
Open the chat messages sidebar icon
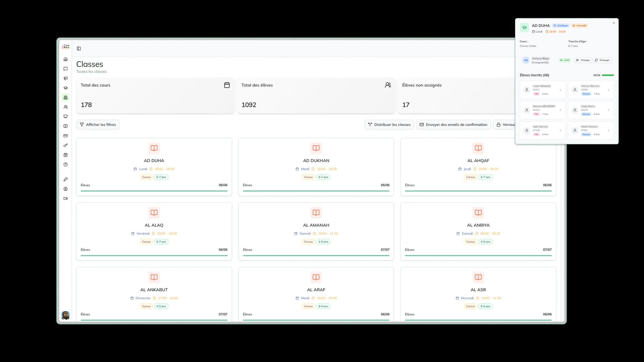(65, 69)
